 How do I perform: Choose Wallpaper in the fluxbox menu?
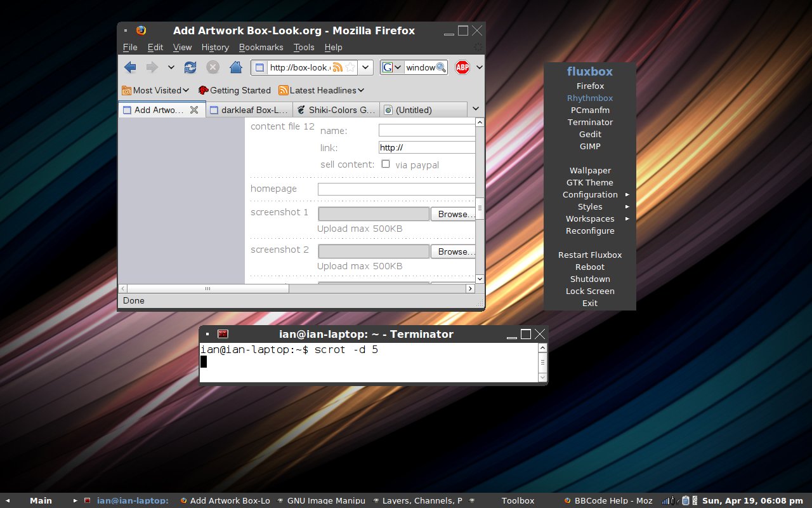pos(590,170)
